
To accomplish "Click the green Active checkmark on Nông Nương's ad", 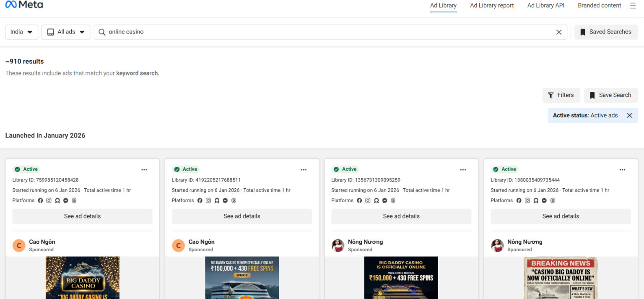I will [x=336, y=169].
